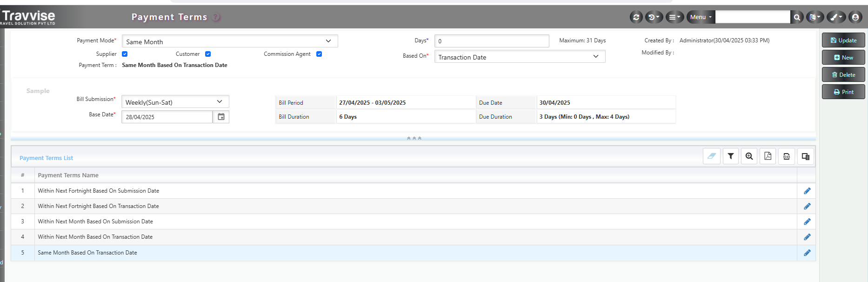Select row Within Next Month Based On Submission Date
This screenshot has width=868, height=282.
(413, 222)
